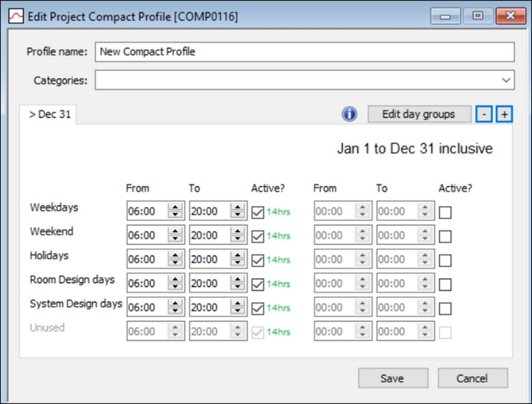Select the '> Dec 31' tab
Viewport: 532px width, 404px height.
click(x=48, y=114)
